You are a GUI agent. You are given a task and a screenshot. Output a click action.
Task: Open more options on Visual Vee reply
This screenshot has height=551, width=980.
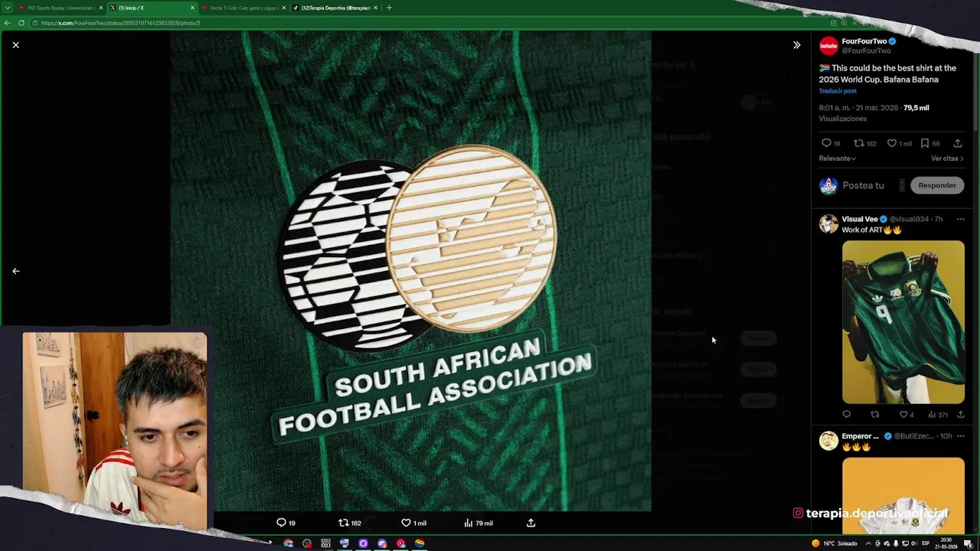click(x=960, y=219)
